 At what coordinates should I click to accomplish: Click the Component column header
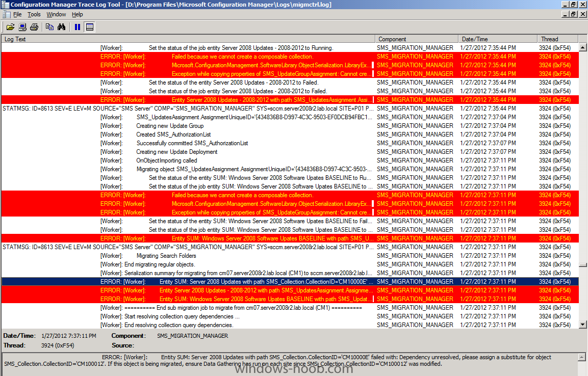coord(417,39)
